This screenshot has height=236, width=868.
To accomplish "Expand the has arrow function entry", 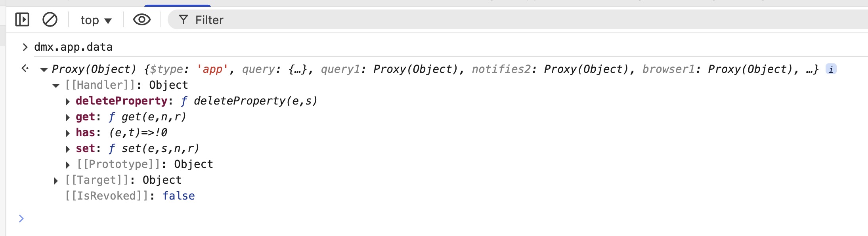I will pyautogui.click(x=68, y=133).
